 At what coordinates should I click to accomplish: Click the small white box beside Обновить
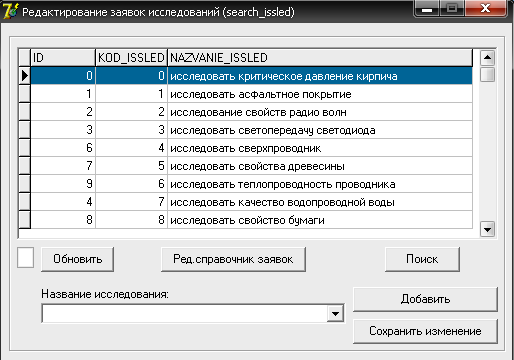(x=26, y=258)
